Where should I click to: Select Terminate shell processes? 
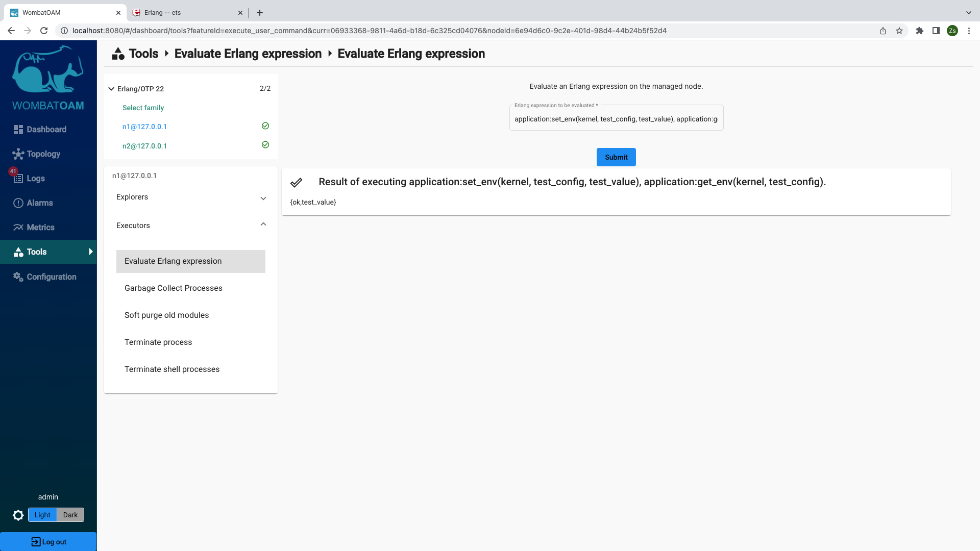[x=191, y=369]
